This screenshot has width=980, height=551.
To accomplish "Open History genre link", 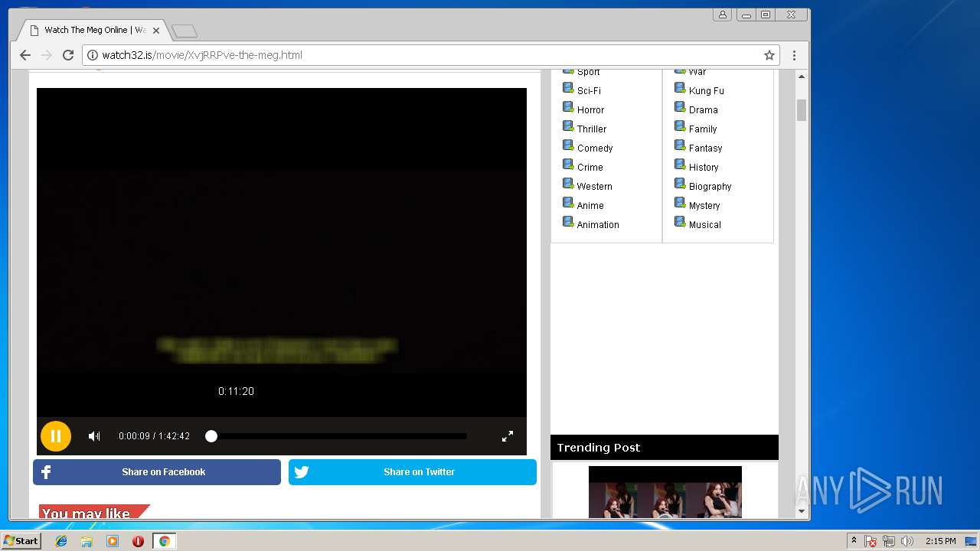I will [704, 167].
